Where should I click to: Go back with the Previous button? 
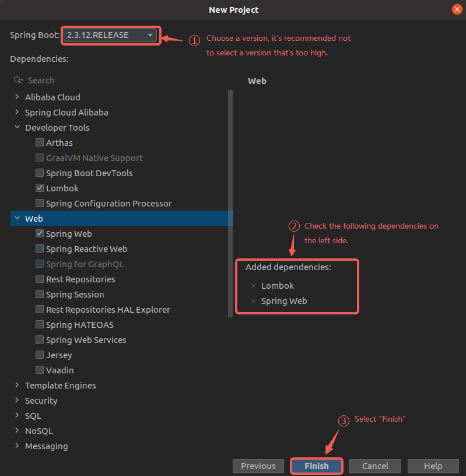coord(258,466)
